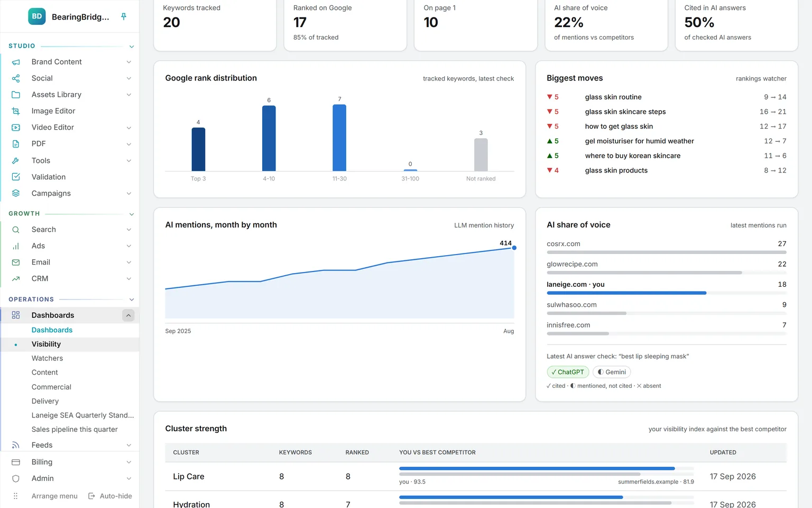Click the Video Editor play icon
Viewport: 812px width, 508px height.
click(16, 128)
